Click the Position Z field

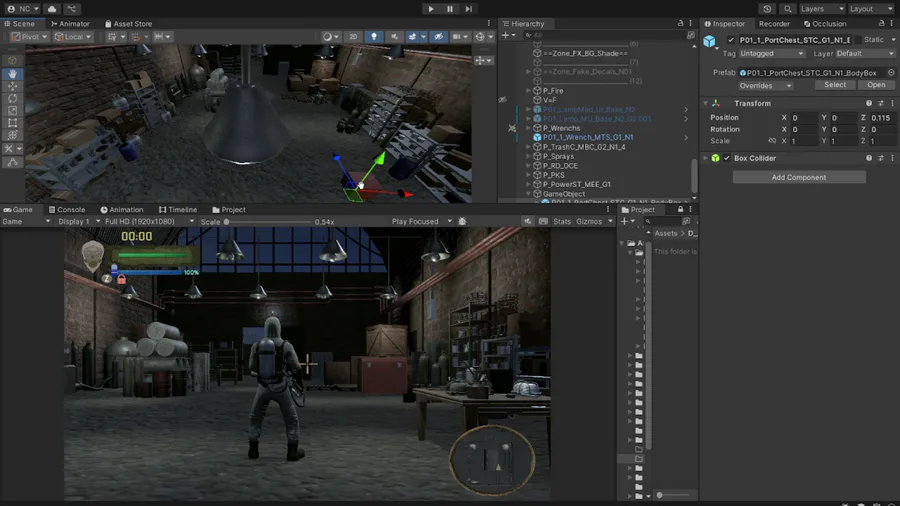(x=882, y=118)
